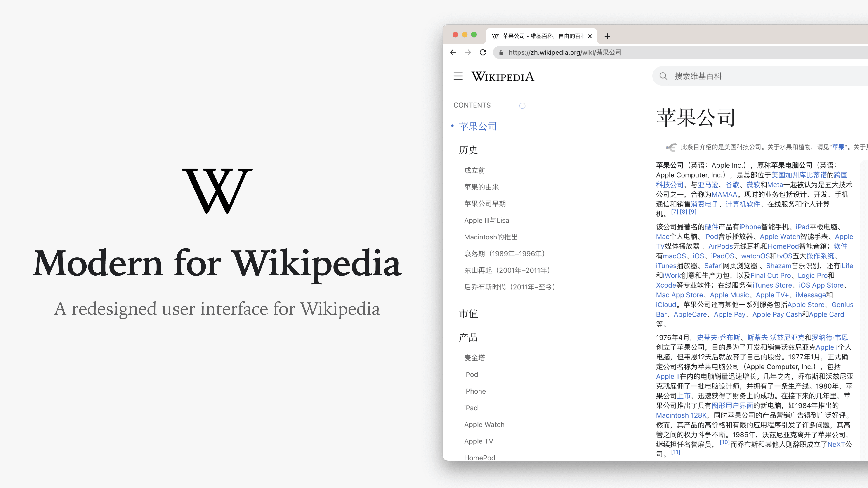The width and height of the screenshot is (868, 488).
Task: Click the red close window button
Action: point(455,35)
